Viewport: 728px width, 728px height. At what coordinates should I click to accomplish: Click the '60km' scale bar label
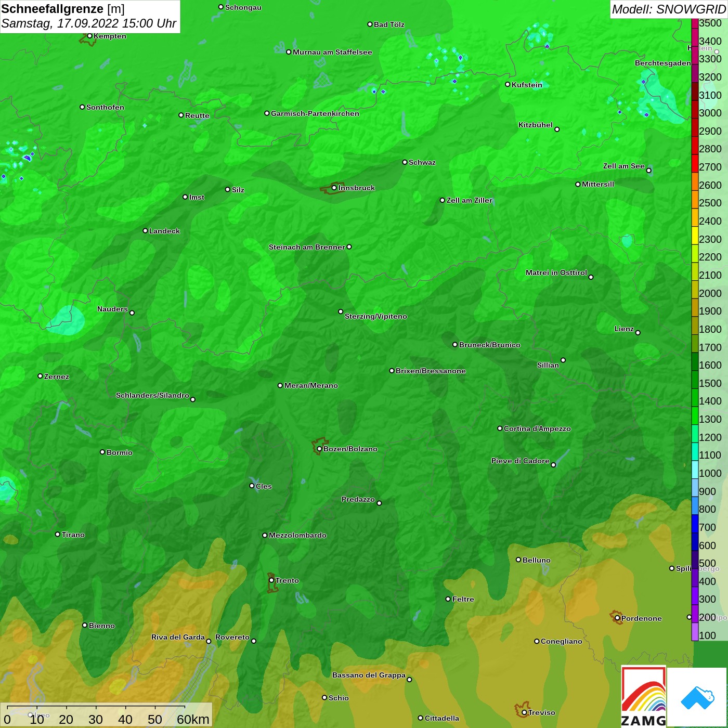(x=193, y=719)
